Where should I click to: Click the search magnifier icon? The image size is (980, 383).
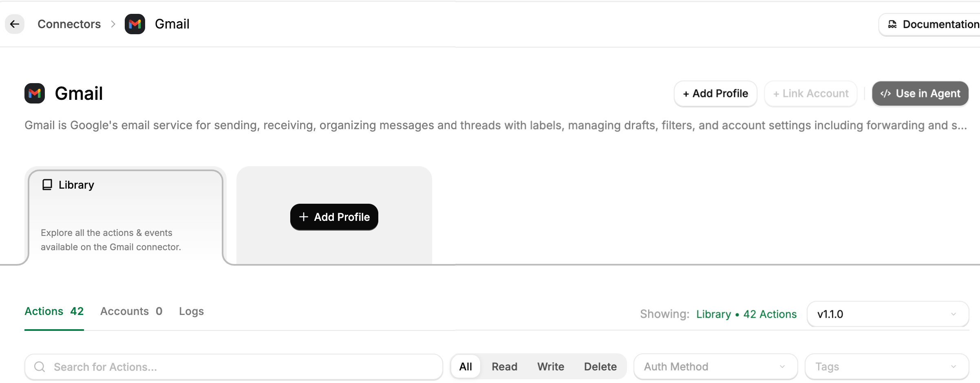click(x=40, y=367)
